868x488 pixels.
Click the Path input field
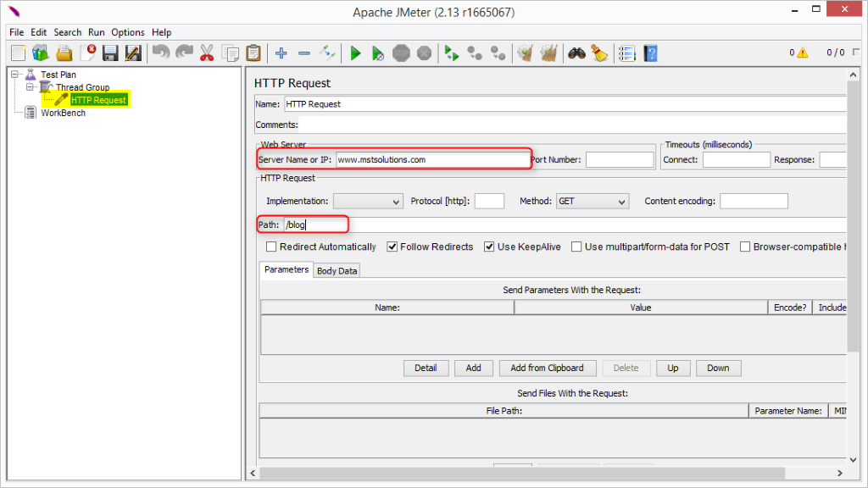pos(565,225)
